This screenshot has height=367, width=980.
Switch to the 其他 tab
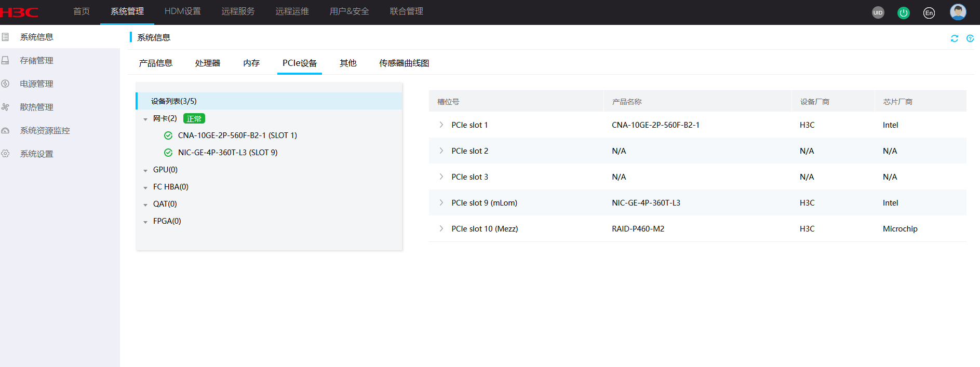[x=348, y=63]
